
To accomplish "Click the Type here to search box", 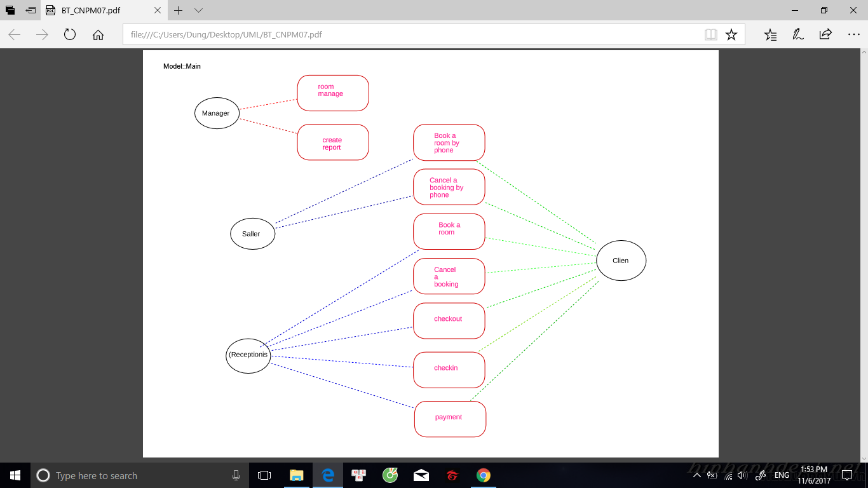I will [x=127, y=475].
